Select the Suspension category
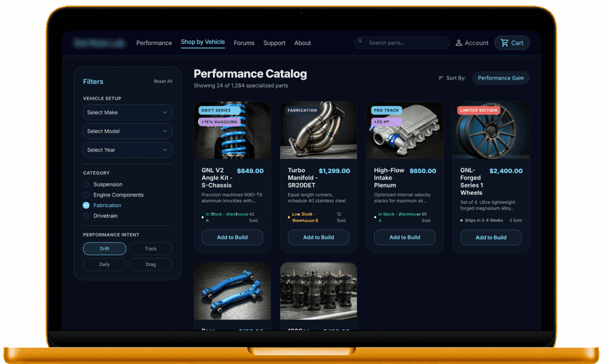 click(x=86, y=184)
